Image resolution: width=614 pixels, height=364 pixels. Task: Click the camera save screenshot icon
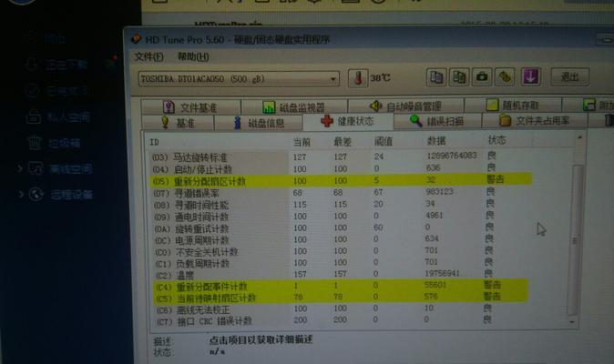coord(482,77)
